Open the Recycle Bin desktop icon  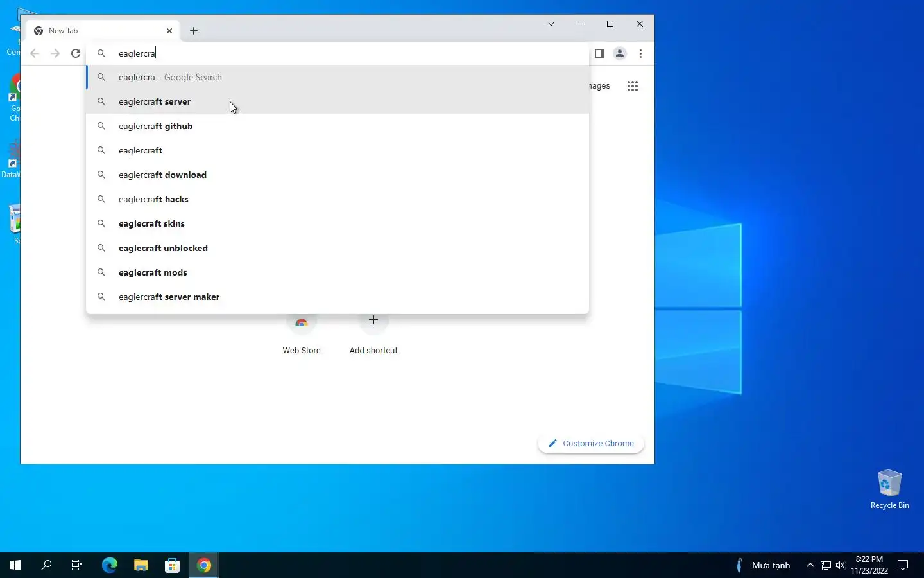click(889, 489)
